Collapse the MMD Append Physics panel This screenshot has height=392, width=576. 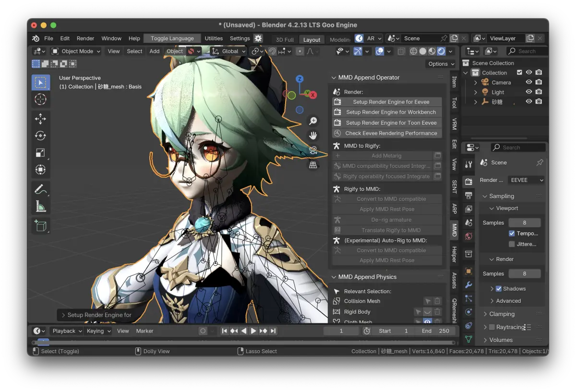334,277
